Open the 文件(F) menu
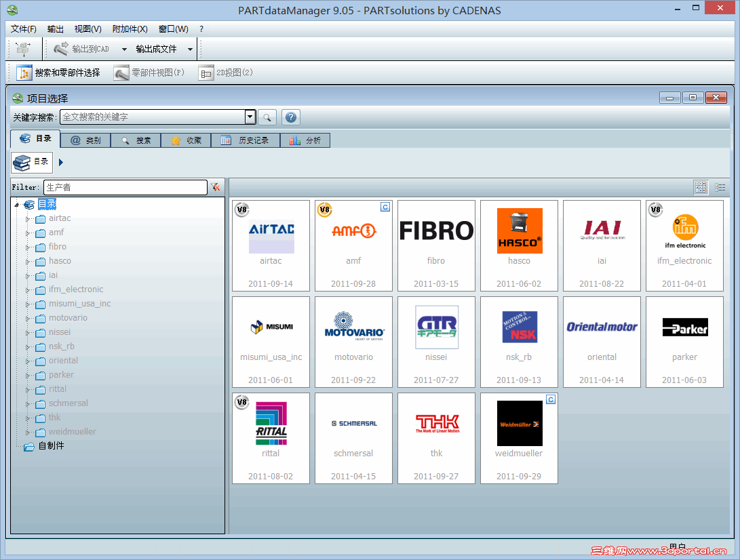 click(x=24, y=28)
